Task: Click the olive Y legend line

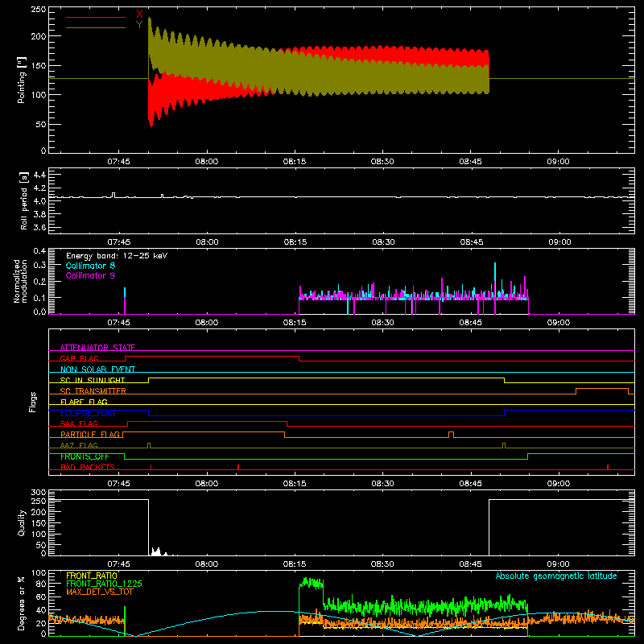Action: (96, 28)
